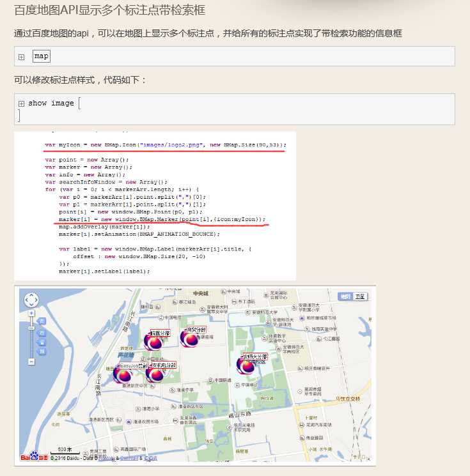
Task: Click the marker icon under 商贸分部 label
Action: tap(190, 338)
